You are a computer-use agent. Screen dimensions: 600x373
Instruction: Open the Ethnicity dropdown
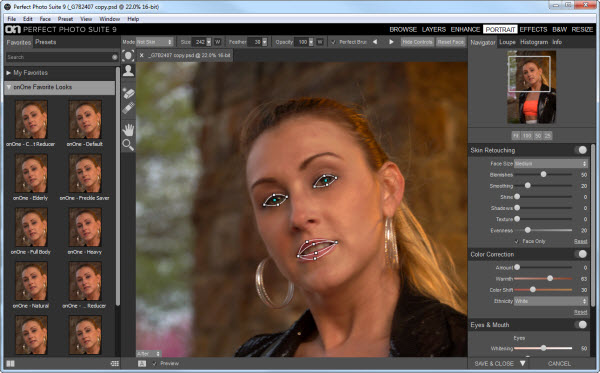[551, 301]
